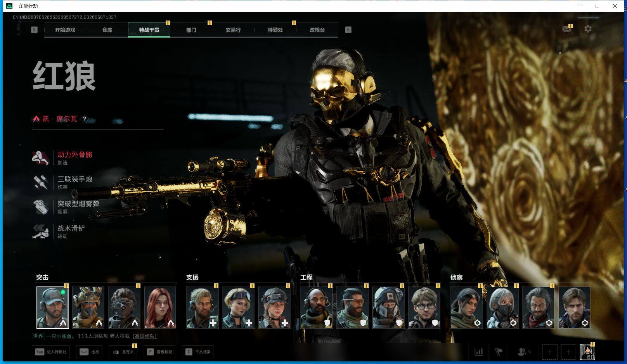The height and width of the screenshot is (364, 627).
Task: Click the 支援 class heading
Action: (x=192, y=278)
